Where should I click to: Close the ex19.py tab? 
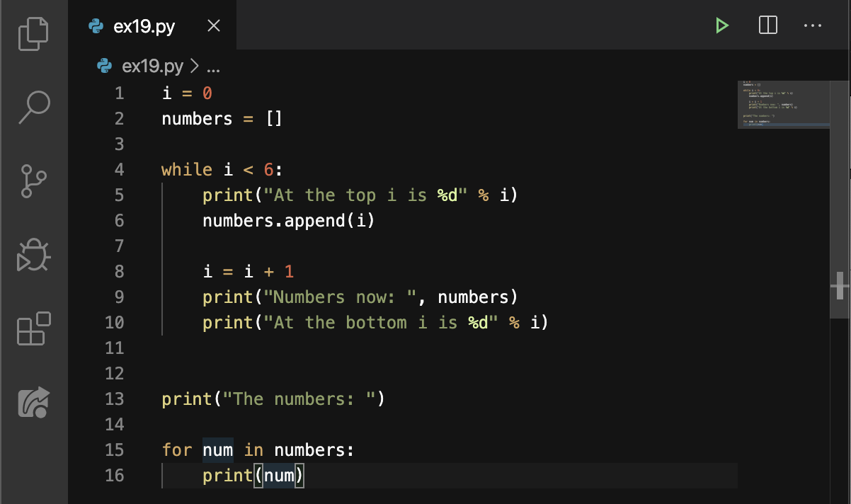click(213, 26)
